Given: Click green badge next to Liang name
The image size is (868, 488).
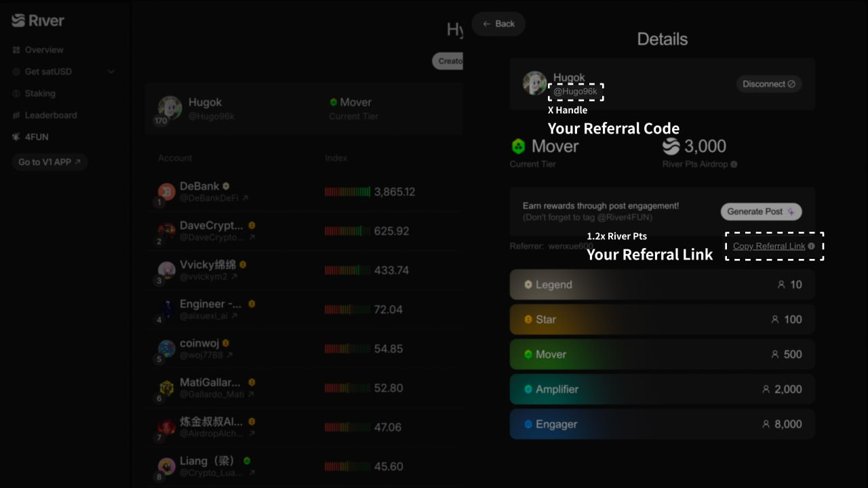Looking at the screenshot, I should pyautogui.click(x=247, y=461).
